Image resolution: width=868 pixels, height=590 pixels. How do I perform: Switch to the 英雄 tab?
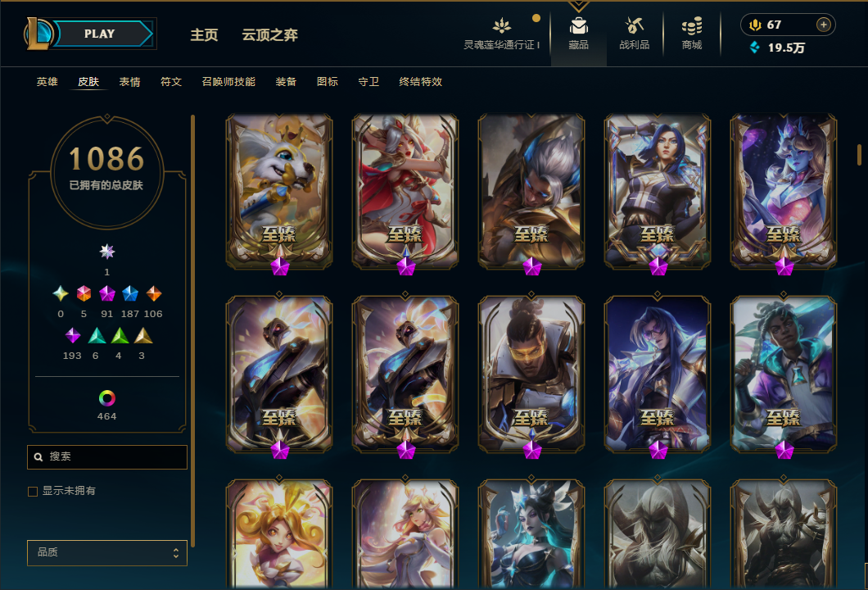tap(47, 82)
